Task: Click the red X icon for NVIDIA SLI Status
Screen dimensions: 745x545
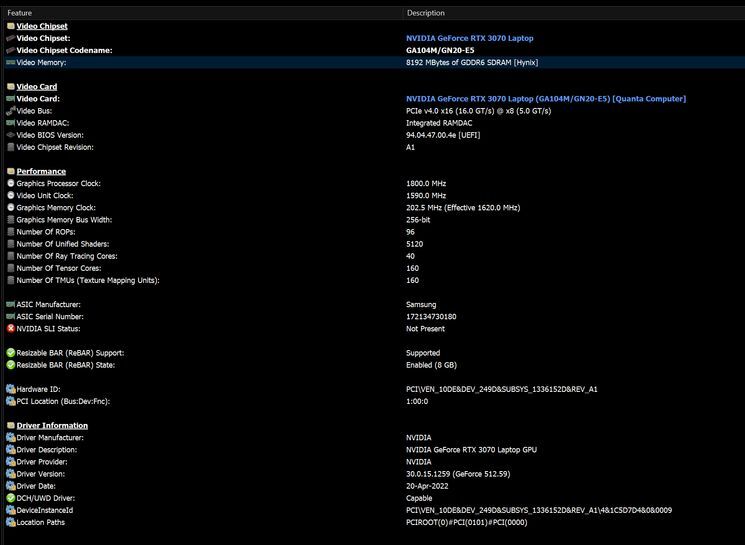Action: tap(10, 328)
